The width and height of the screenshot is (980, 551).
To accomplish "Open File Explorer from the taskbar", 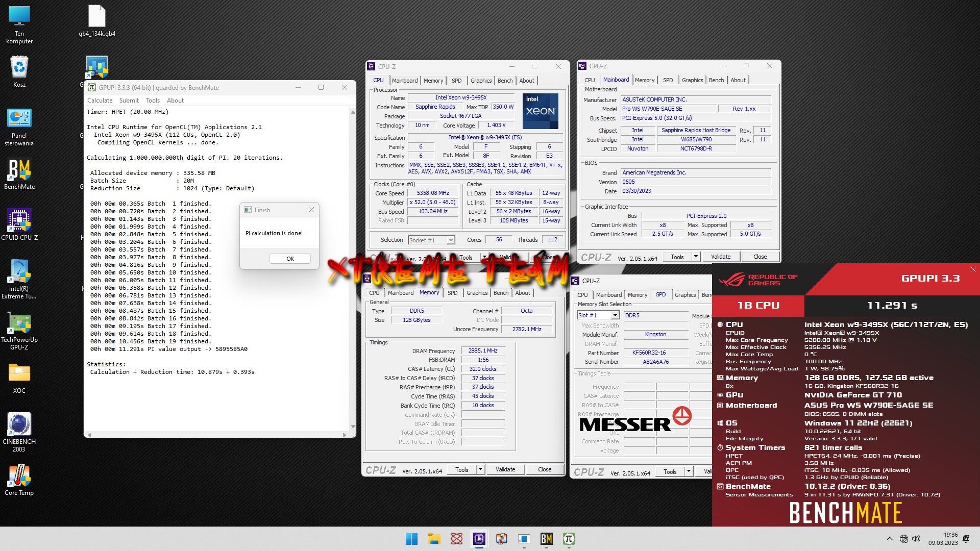I will 434,539.
